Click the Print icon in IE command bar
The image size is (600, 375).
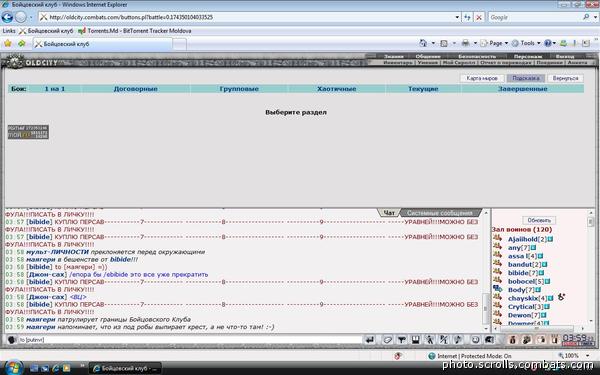click(x=465, y=43)
